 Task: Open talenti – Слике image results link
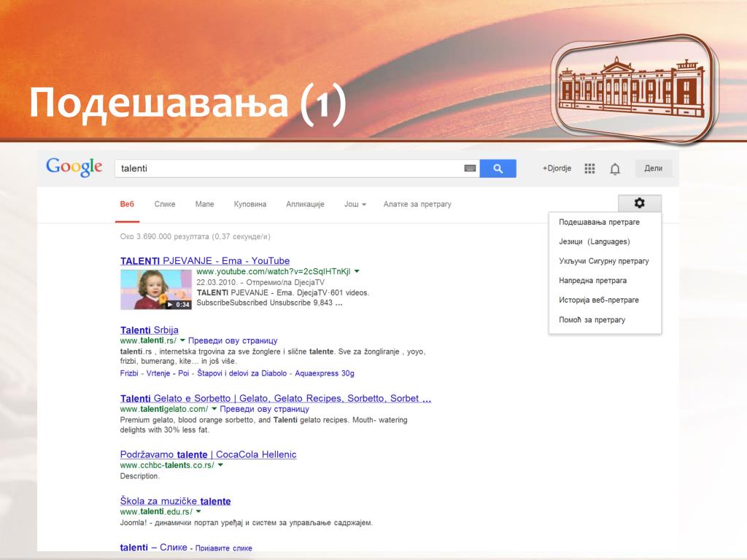click(153, 548)
